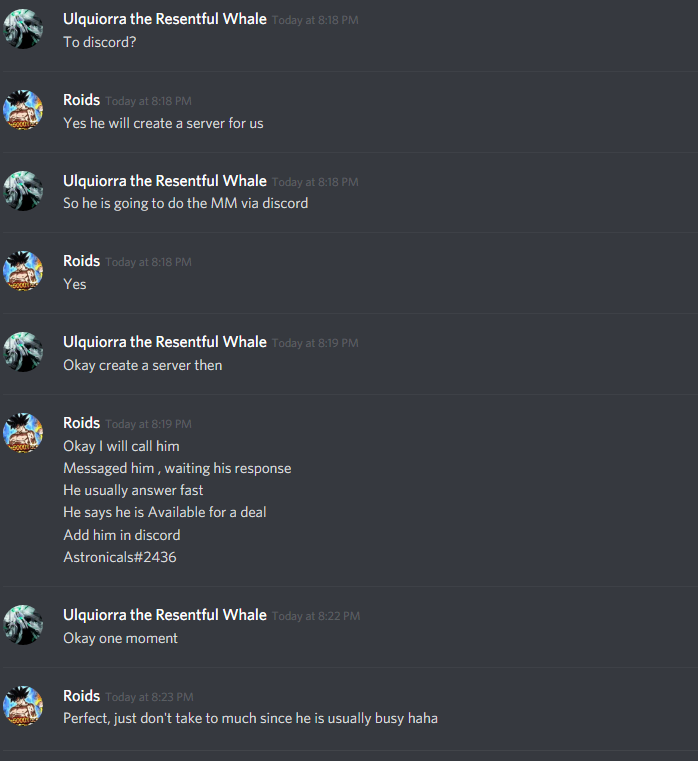Click the "Today at 8:19 PM" timestamp beside Roids
The width and height of the screenshot is (698, 761).
point(149,424)
